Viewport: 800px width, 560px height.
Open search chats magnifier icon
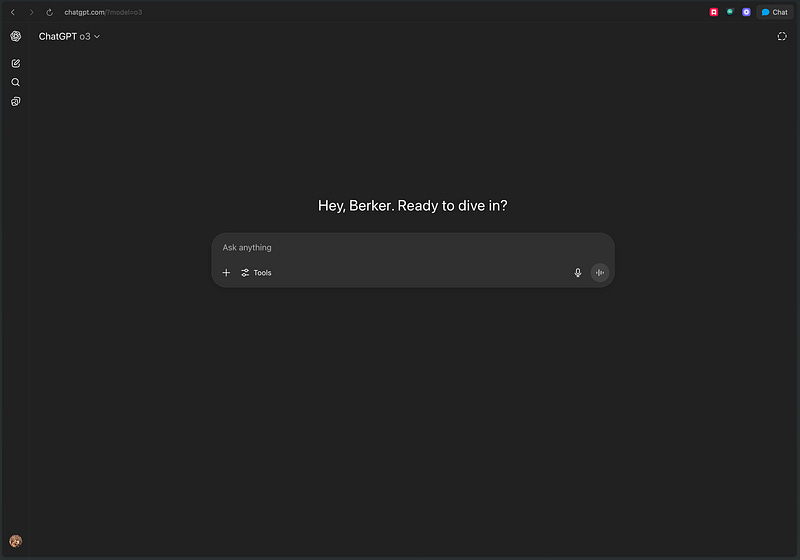[x=16, y=82]
